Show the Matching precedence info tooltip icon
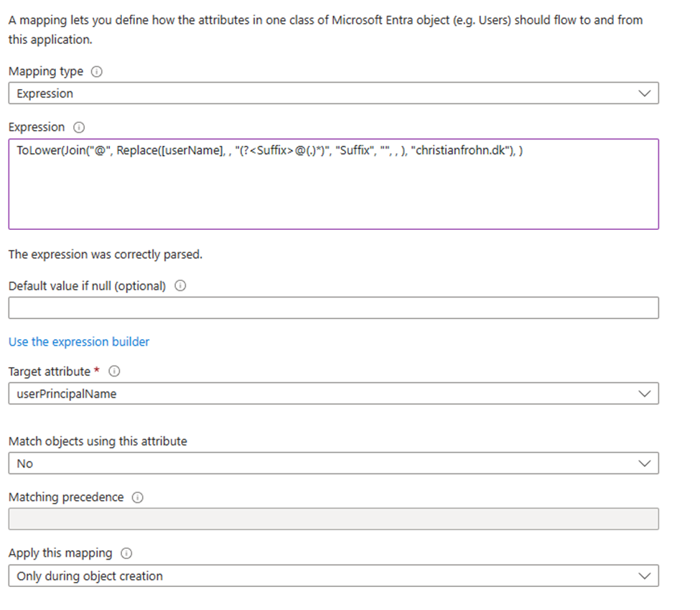The image size is (700, 610). coord(138,497)
